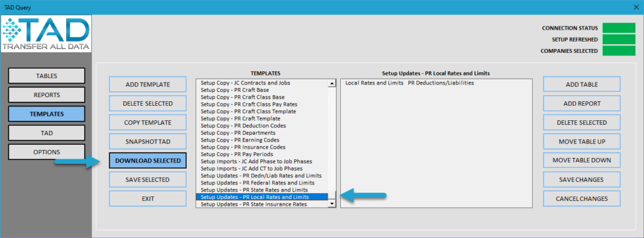Click ADD REPORT button
Screen dimensions: 644x238
[x=582, y=104]
